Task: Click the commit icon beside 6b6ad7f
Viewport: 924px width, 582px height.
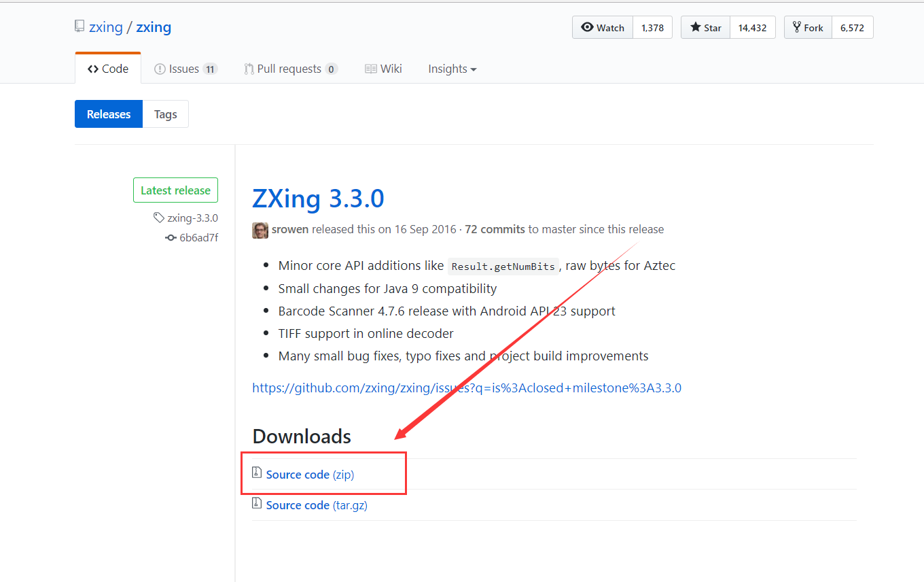Action: (171, 238)
